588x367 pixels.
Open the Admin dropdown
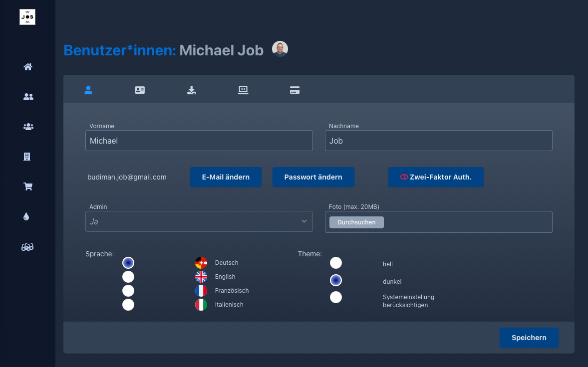tap(199, 221)
